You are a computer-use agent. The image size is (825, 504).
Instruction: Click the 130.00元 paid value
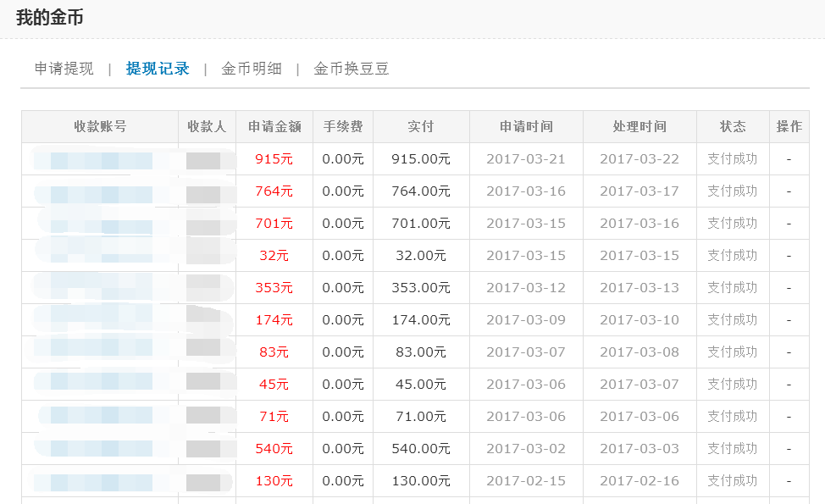(x=421, y=481)
